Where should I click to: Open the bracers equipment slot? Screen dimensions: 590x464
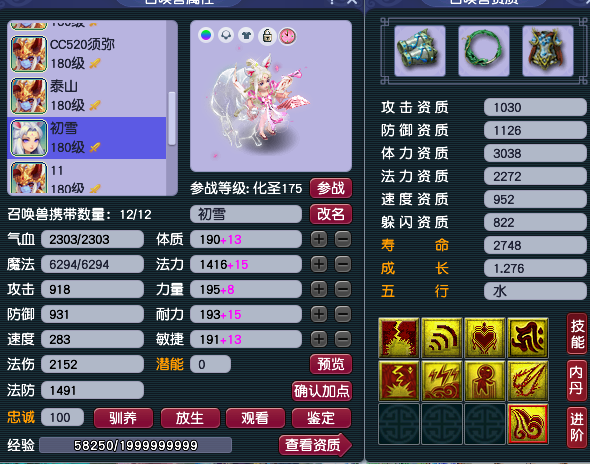click(420, 51)
